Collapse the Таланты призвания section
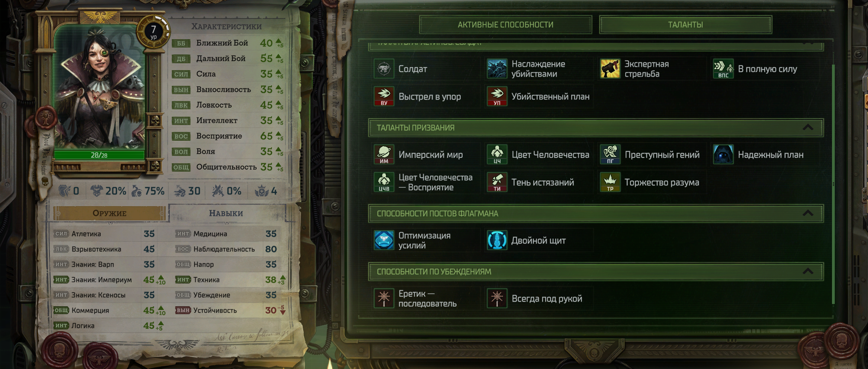868x369 pixels. coord(808,127)
